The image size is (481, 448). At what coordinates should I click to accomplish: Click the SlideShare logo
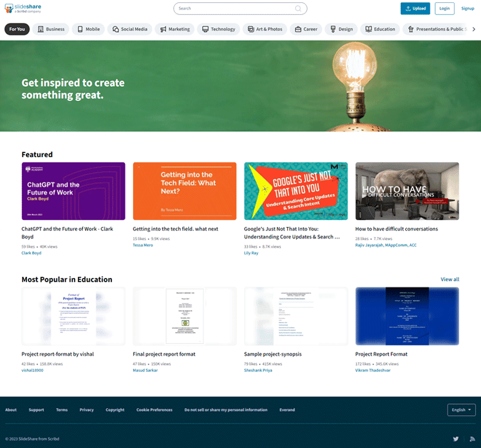(23, 8)
